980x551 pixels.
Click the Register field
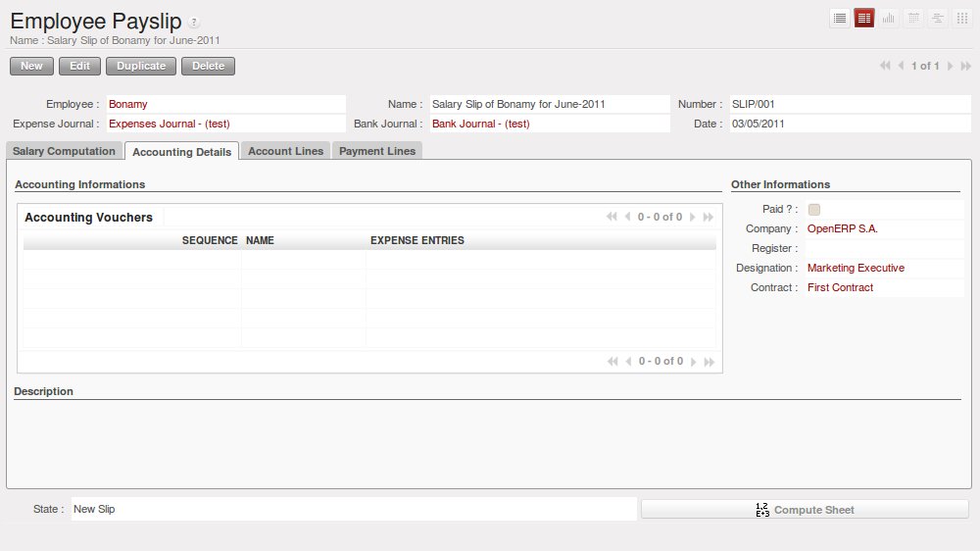[882, 248]
